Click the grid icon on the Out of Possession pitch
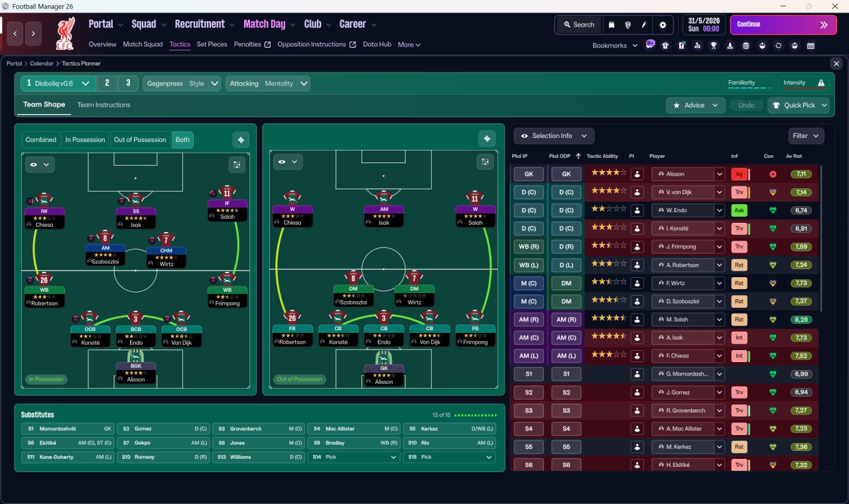The image size is (849, 504). 485,162
